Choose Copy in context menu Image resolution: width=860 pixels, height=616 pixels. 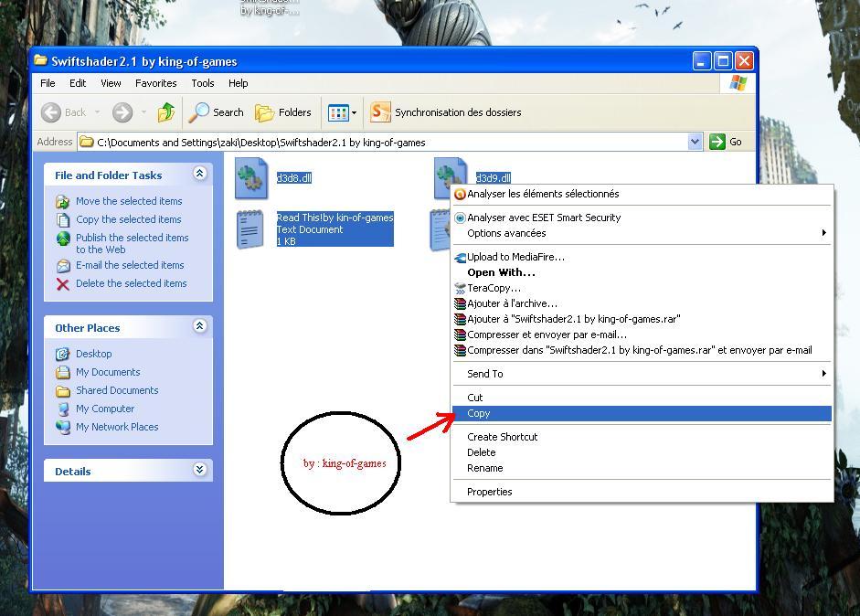(x=642, y=414)
